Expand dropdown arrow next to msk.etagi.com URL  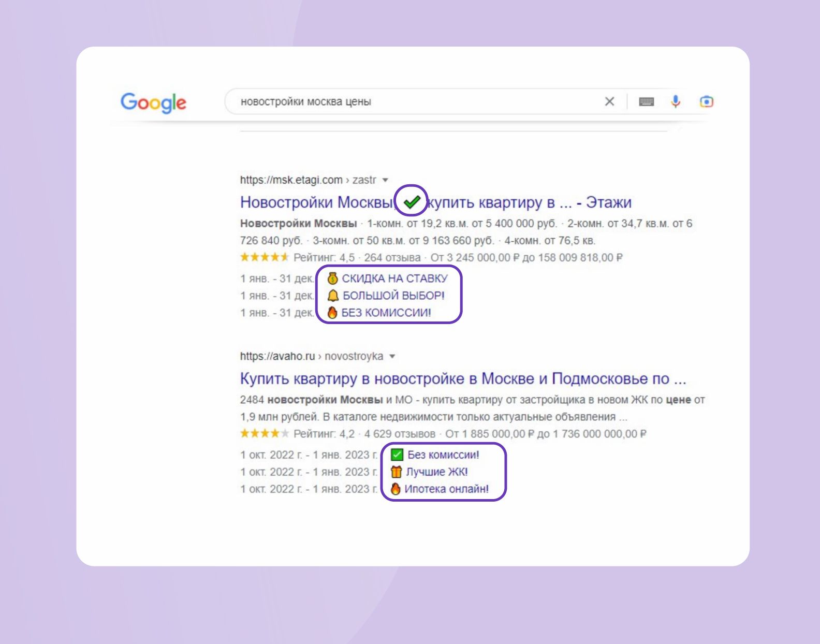click(x=385, y=180)
